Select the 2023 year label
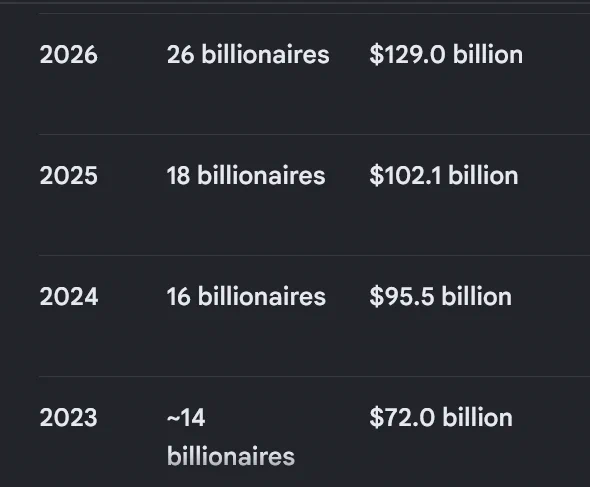 point(68,418)
